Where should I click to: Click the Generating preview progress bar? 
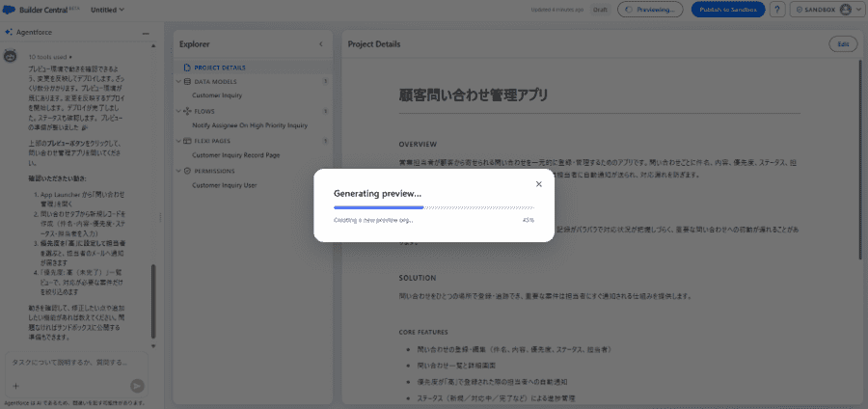(433, 207)
